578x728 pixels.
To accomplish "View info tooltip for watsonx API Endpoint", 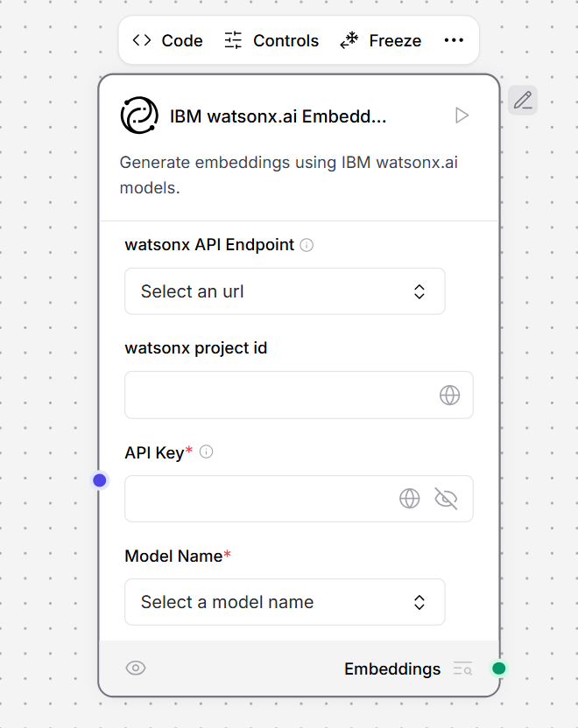I will (306, 245).
